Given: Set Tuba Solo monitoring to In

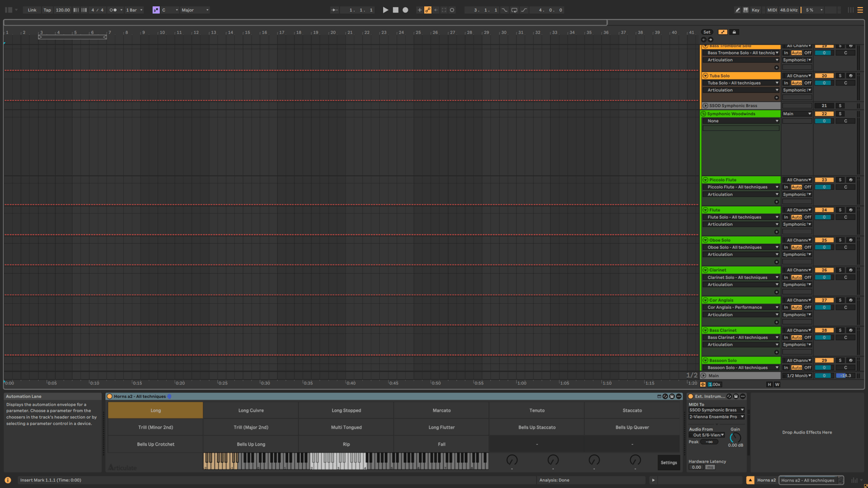Looking at the screenshot, I should point(786,83).
